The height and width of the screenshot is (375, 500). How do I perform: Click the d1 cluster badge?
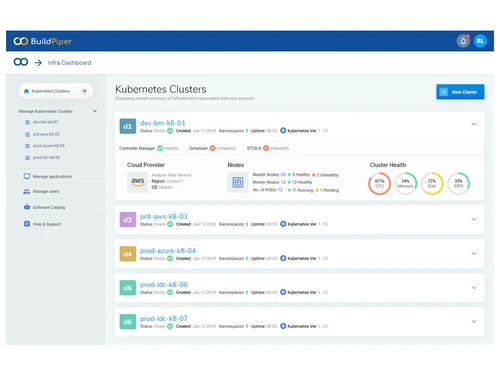(128, 126)
